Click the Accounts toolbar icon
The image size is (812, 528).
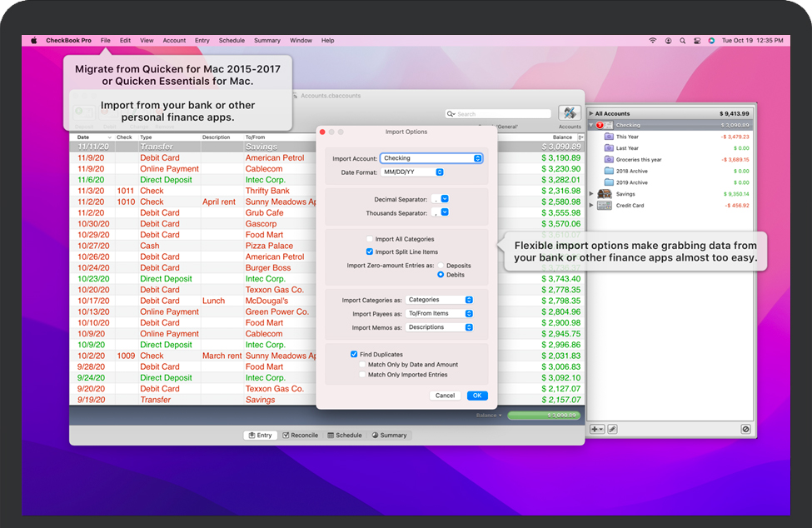tap(570, 114)
